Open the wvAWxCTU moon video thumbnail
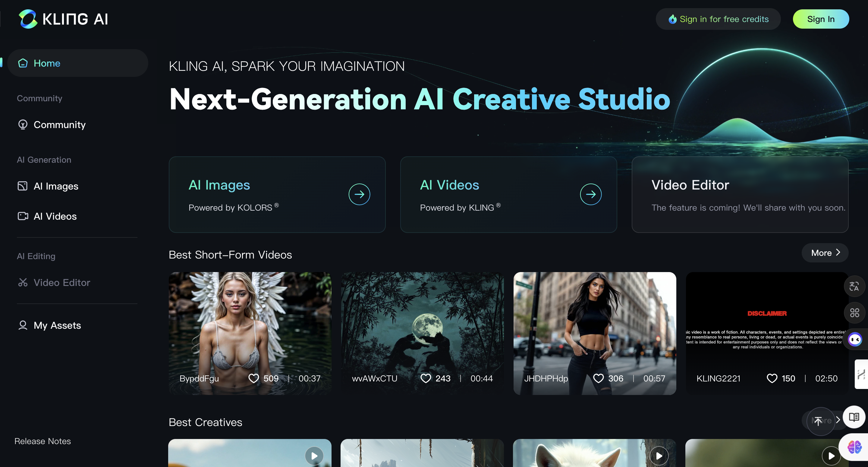868x467 pixels. pos(422,333)
